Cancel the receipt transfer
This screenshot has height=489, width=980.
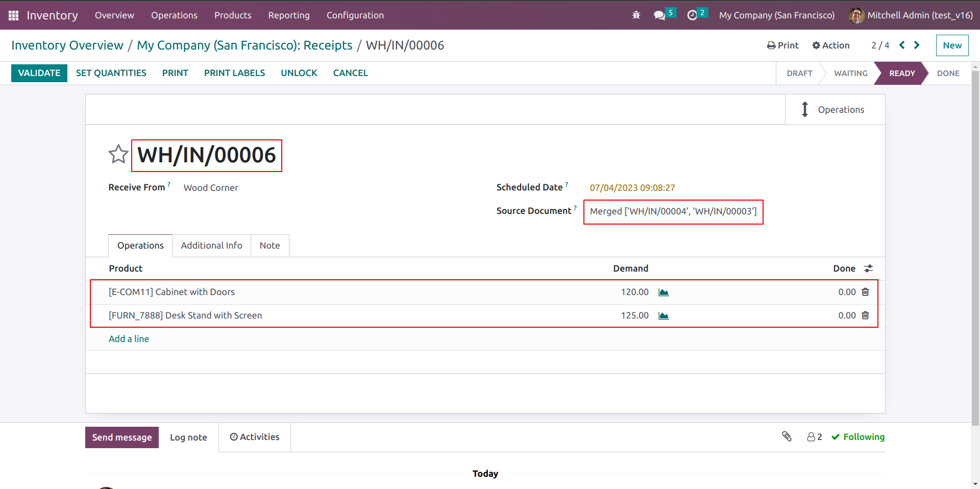pos(351,73)
